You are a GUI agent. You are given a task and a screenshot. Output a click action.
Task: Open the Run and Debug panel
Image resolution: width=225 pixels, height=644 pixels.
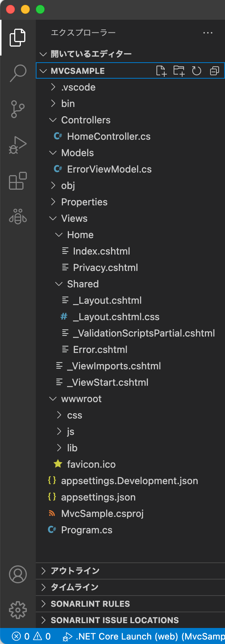(x=18, y=145)
